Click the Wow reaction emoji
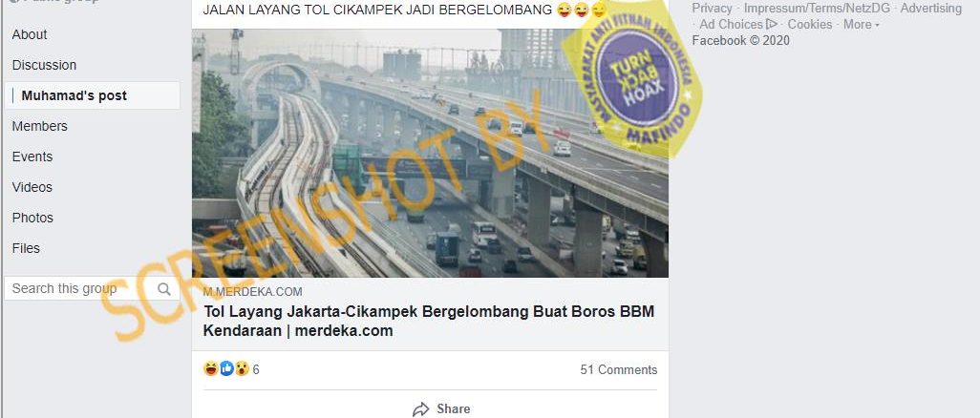 242,368
